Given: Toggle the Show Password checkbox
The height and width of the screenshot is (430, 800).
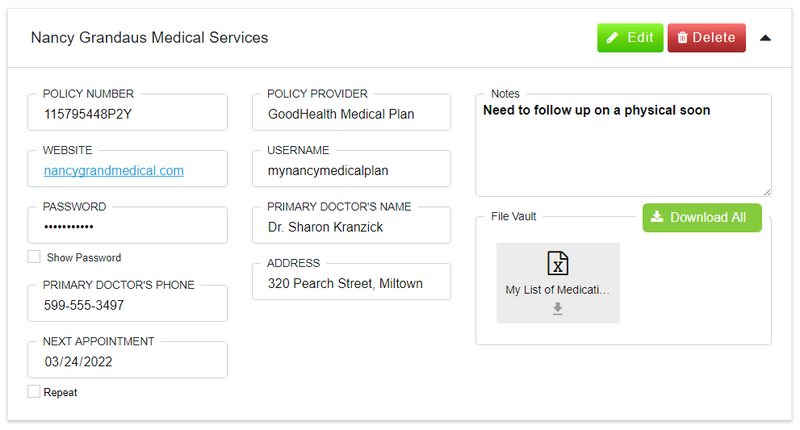Looking at the screenshot, I should 34,257.
